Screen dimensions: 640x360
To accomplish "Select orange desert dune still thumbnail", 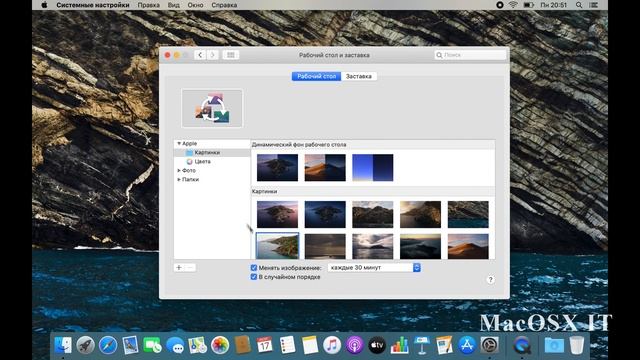I will [x=468, y=246].
